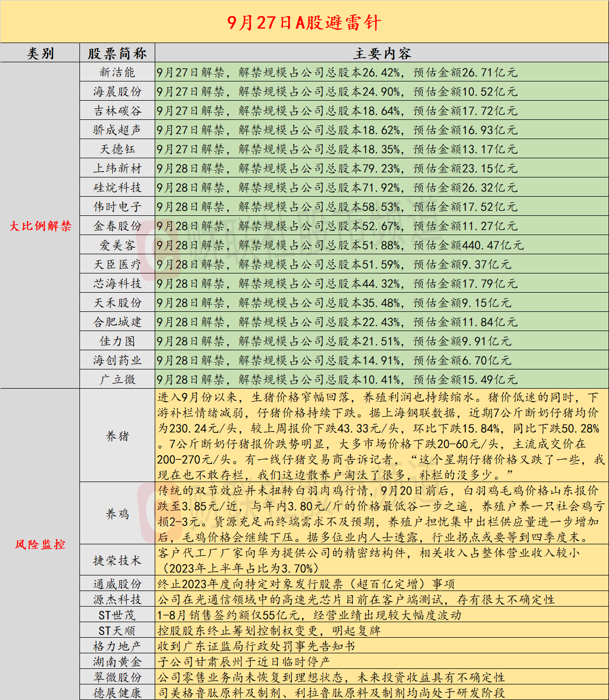Image resolution: width=609 pixels, height=700 pixels.
Task: Select stock name '伟时电子'
Action: point(117,207)
